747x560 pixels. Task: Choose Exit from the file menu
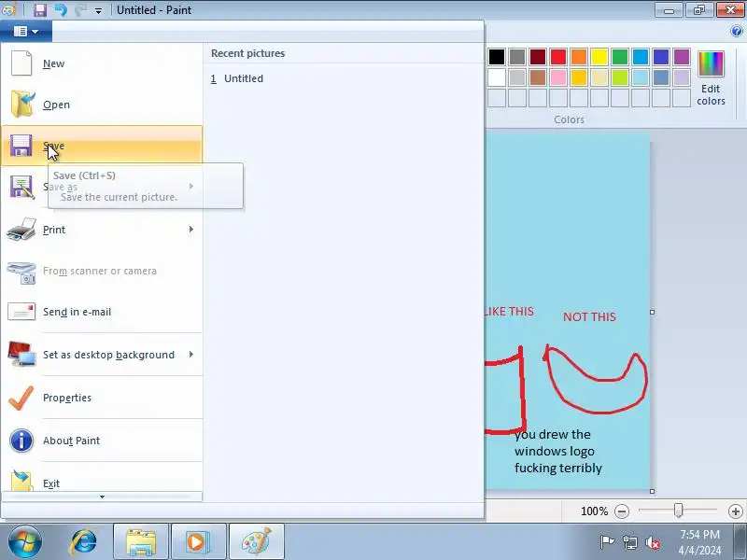point(102,479)
